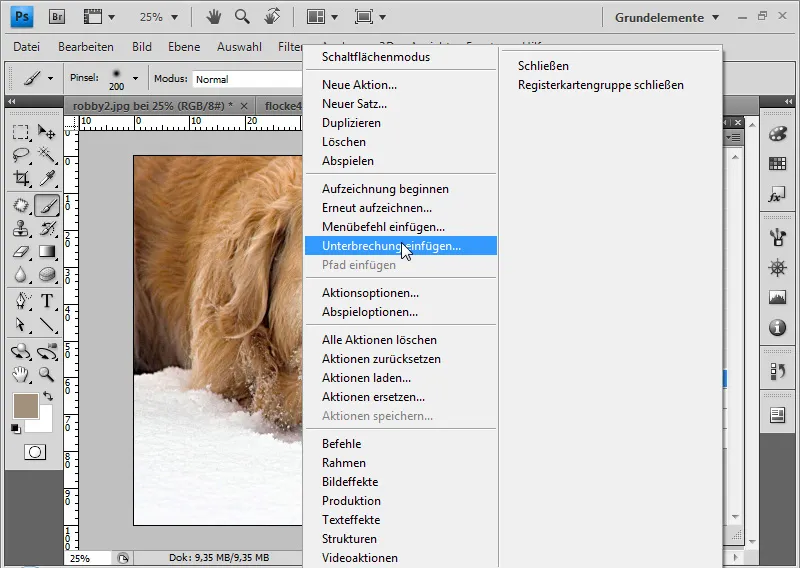Expand the toolbox panel double arrow
This screenshot has width=800, height=568.
(11, 101)
